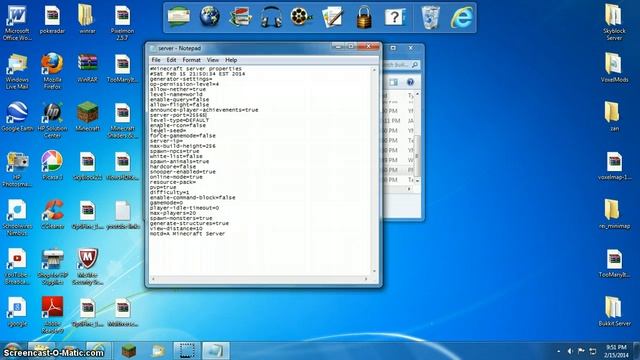Click the volume speaker icon in system tray
640x360 pixels.
click(570, 351)
